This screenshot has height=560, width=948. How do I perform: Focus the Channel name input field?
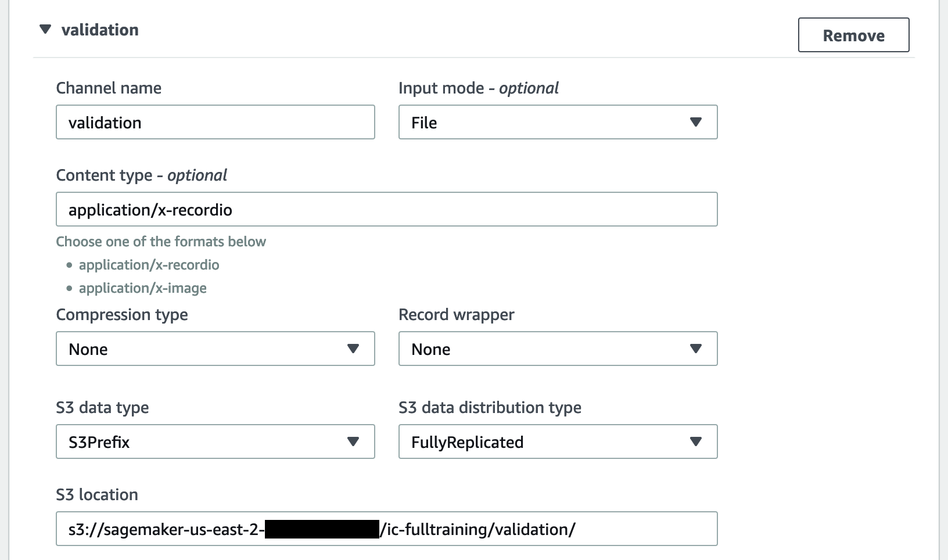point(215,122)
